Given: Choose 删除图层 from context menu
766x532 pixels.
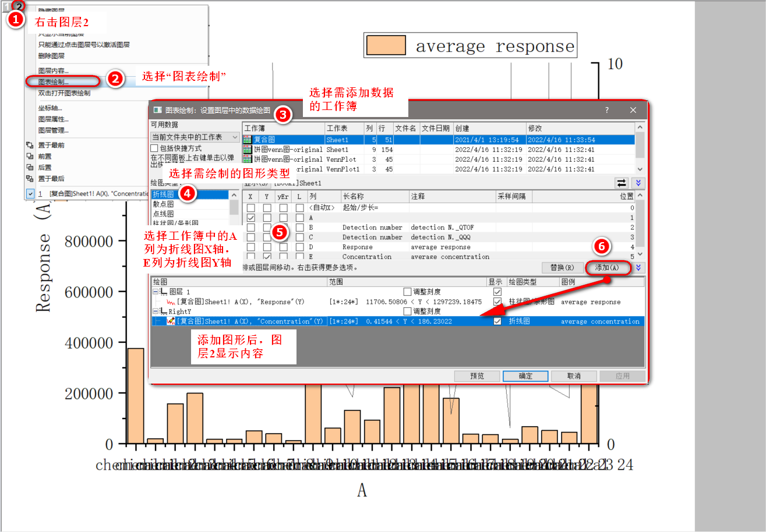Looking at the screenshot, I should (x=51, y=56).
